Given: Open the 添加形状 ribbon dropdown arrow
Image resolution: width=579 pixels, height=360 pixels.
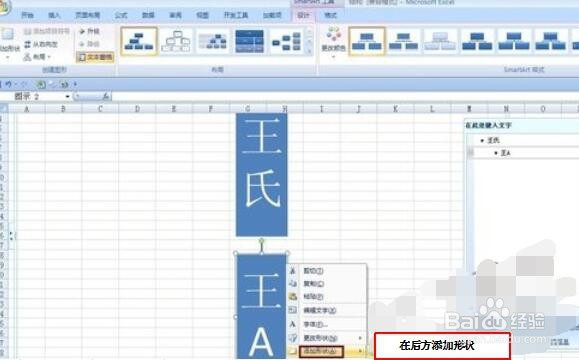Looking at the screenshot, I should coord(7,58).
